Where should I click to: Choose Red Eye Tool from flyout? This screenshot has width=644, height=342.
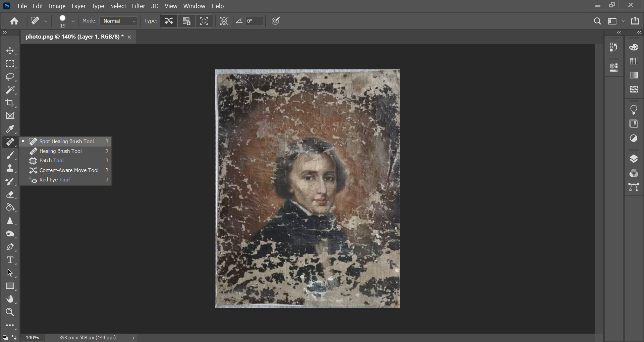point(54,180)
